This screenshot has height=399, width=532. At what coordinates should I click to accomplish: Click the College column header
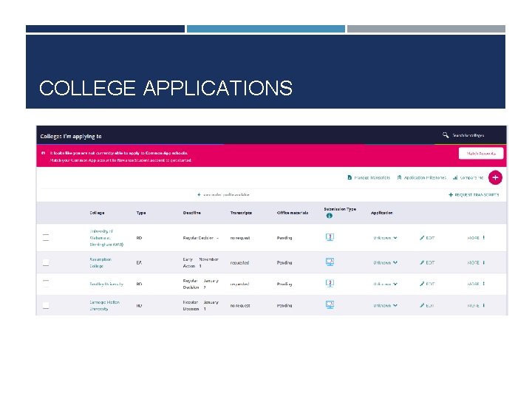click(x=97, y=213)
